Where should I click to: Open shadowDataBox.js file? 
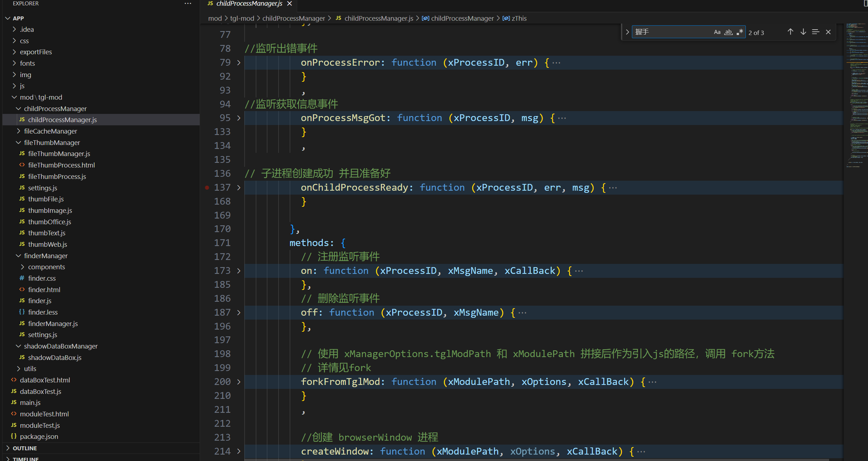click(x=55, y=357)
